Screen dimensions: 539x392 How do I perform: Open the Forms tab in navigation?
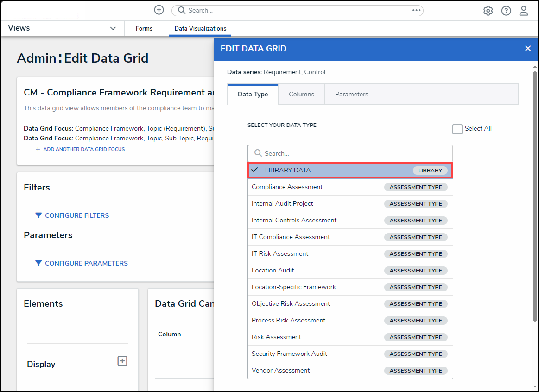[x=144, y=29]
